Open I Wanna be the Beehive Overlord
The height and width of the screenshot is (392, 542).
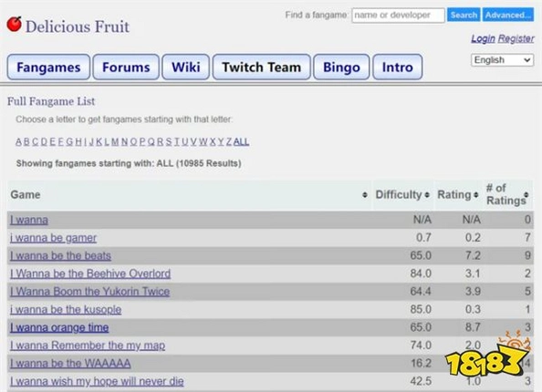coord(90,273)
